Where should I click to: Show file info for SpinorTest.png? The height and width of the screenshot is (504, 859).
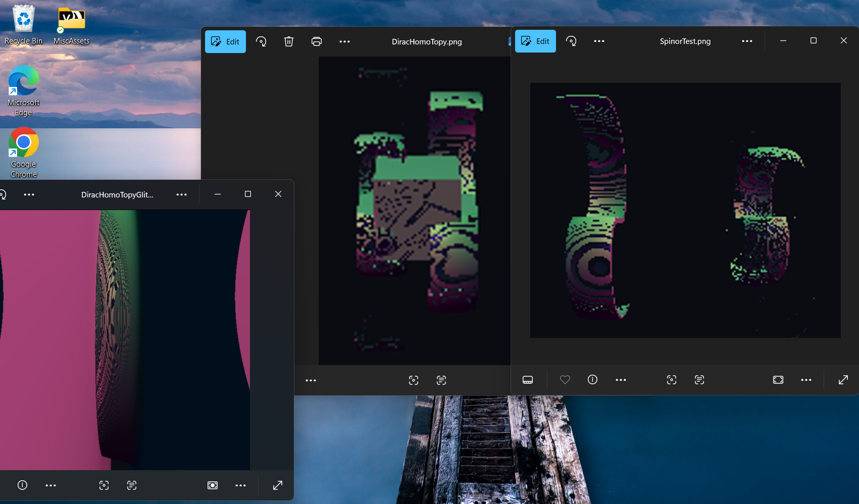593,379
